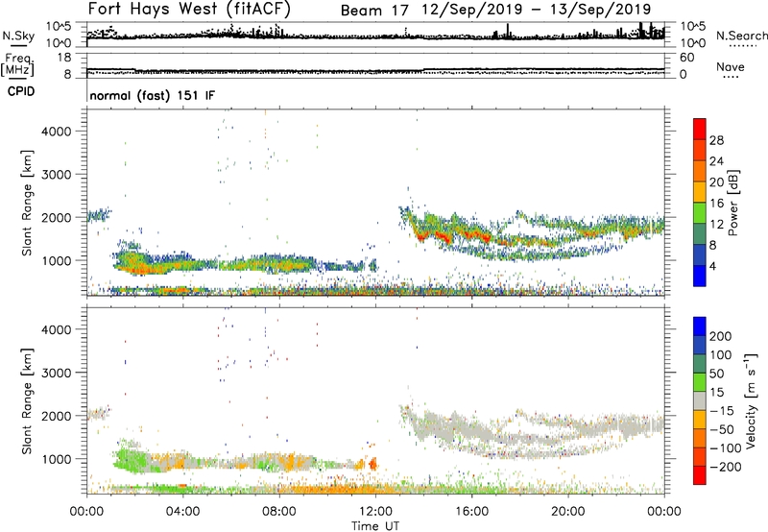Click the gray segment of the Velocity colorbar
The width and height of the screenshot is (768, 532).
(700, 401)
